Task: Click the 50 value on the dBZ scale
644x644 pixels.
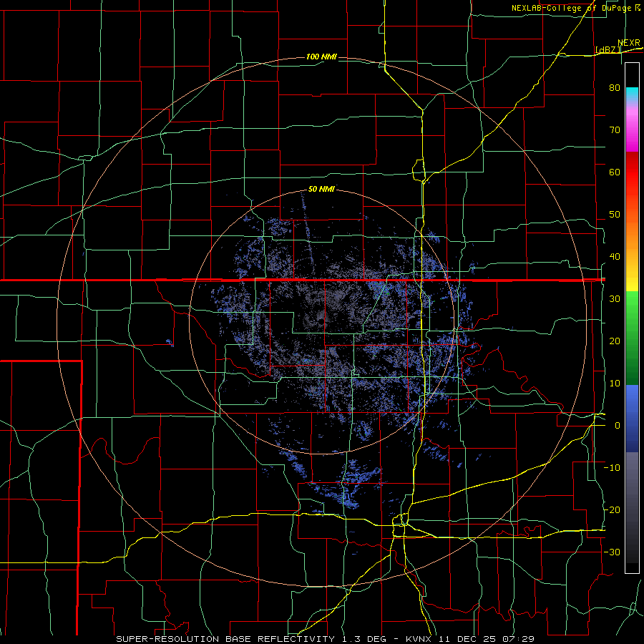Action: point(615,215)
